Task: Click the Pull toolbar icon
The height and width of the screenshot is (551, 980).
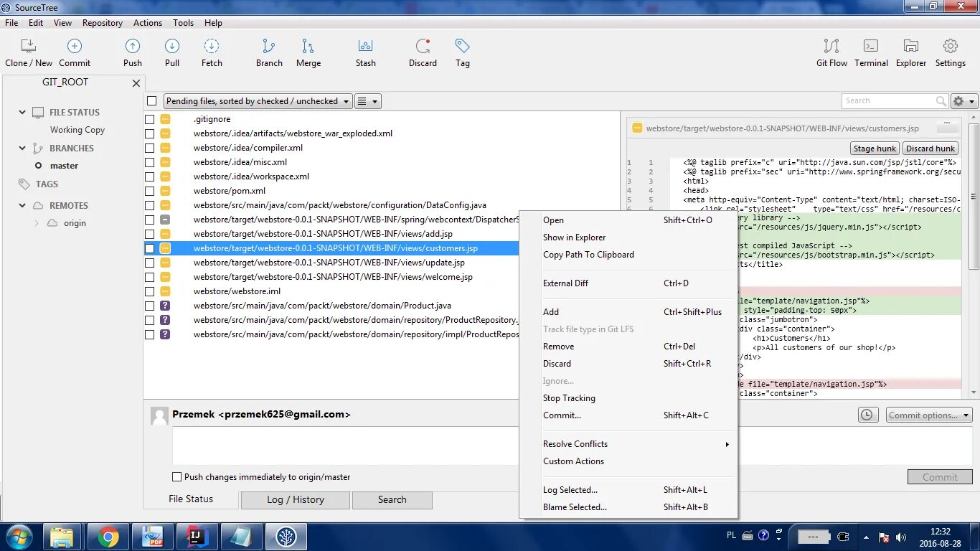Action: [x=172, y=47]
